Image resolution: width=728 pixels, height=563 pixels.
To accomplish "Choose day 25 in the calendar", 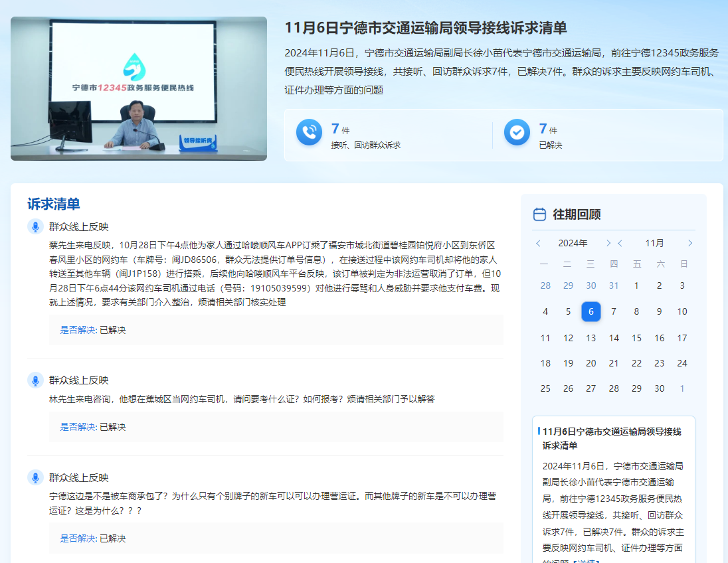I will (545, 388).
